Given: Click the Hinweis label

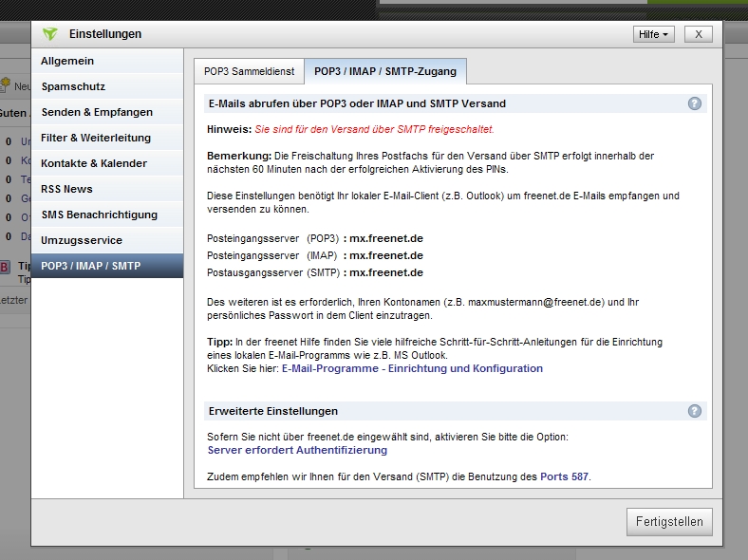Looking at the screenshot, I should pyautogui.click(x=229, y=129).
